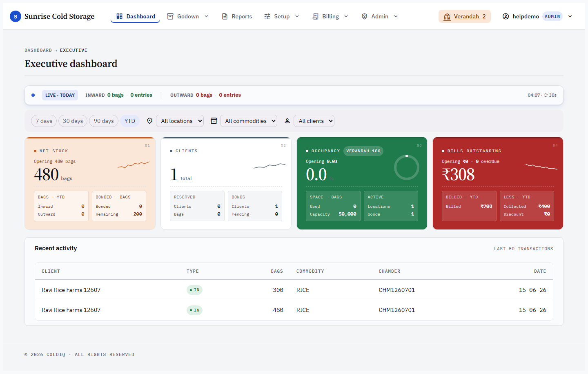Click the 30s auto-refresh icon

coord(546,95)
